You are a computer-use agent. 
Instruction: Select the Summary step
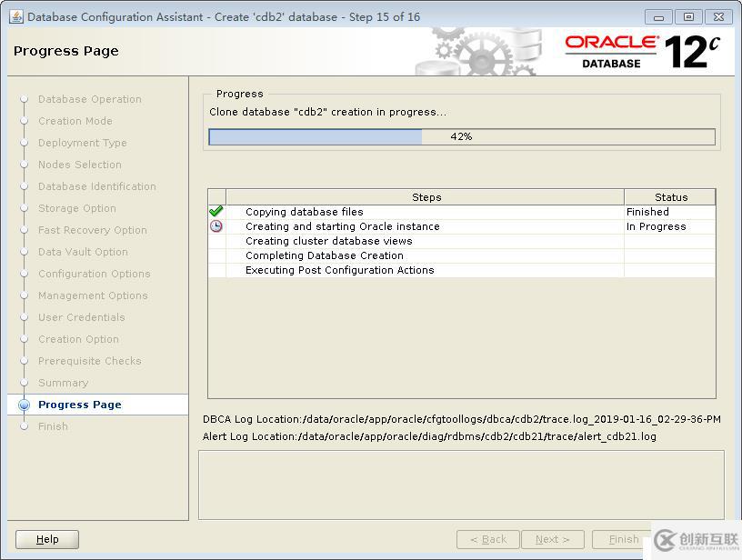coord(64,383)
